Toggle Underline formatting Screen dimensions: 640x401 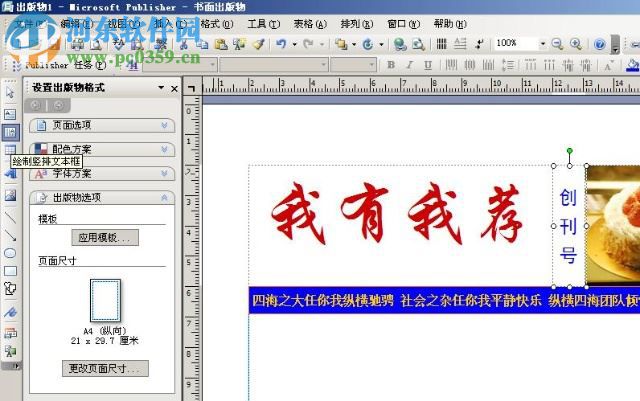click(427, 65)
